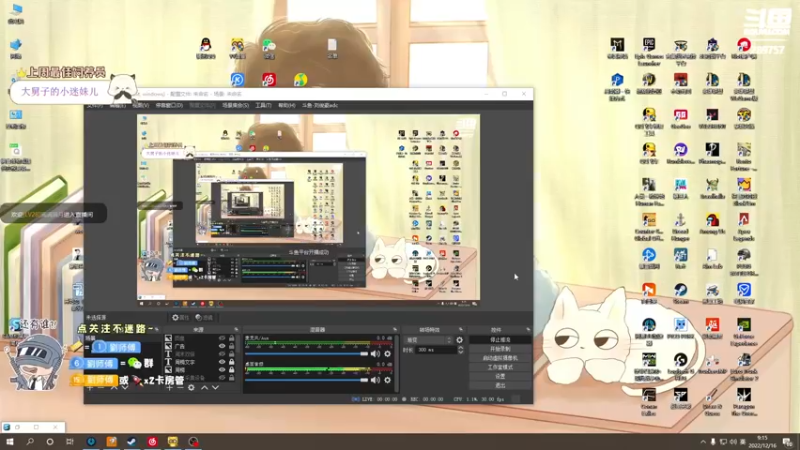The height and width of the screenshot is (450, 800).
Task: Open the taskbar clock and date
Action: pos(762,442)
